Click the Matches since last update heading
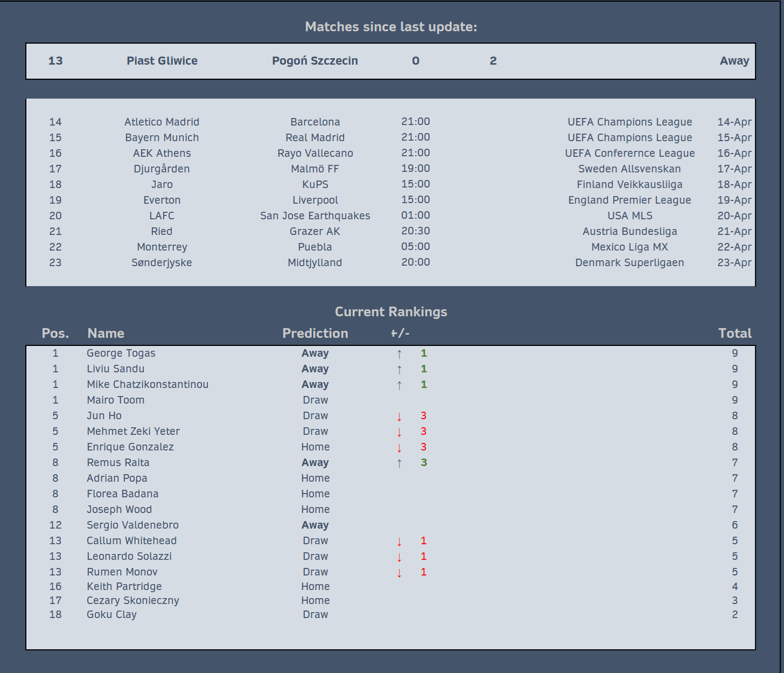 [x=391, y=27]
